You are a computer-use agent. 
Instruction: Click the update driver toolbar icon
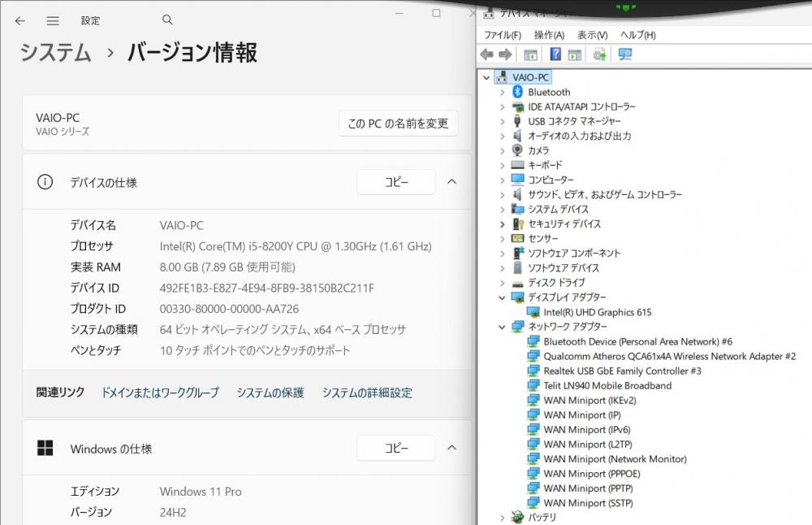(600, 54)
